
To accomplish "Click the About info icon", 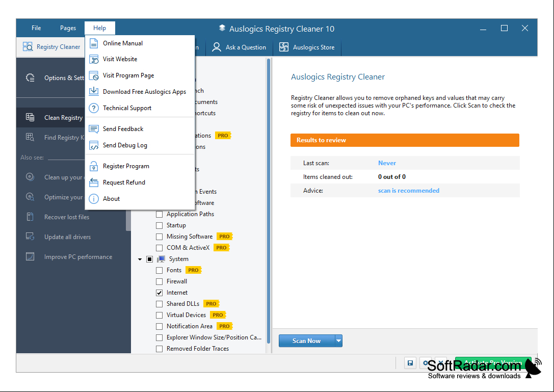I will pos(94,199).
